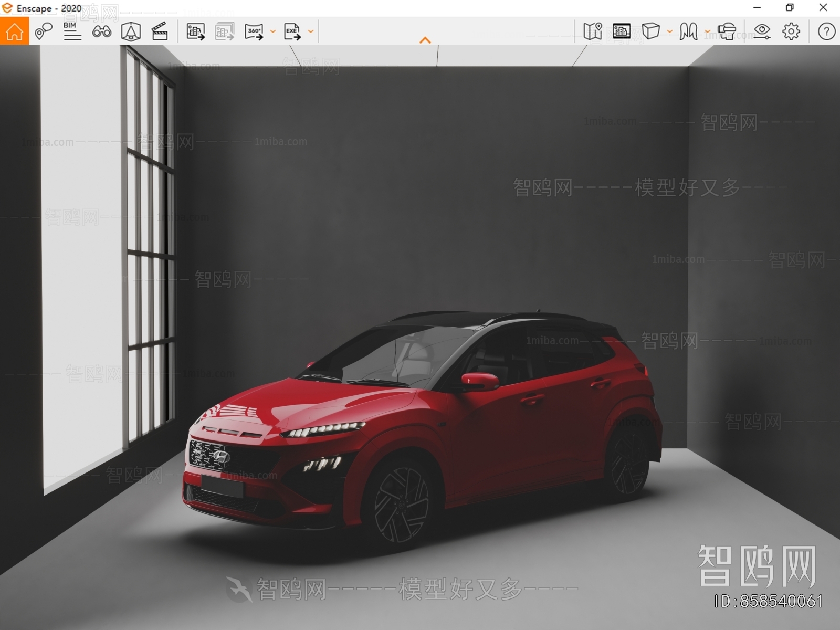
Task: Open the collaborative annotations tool
Action: click(x=43, y=31)
